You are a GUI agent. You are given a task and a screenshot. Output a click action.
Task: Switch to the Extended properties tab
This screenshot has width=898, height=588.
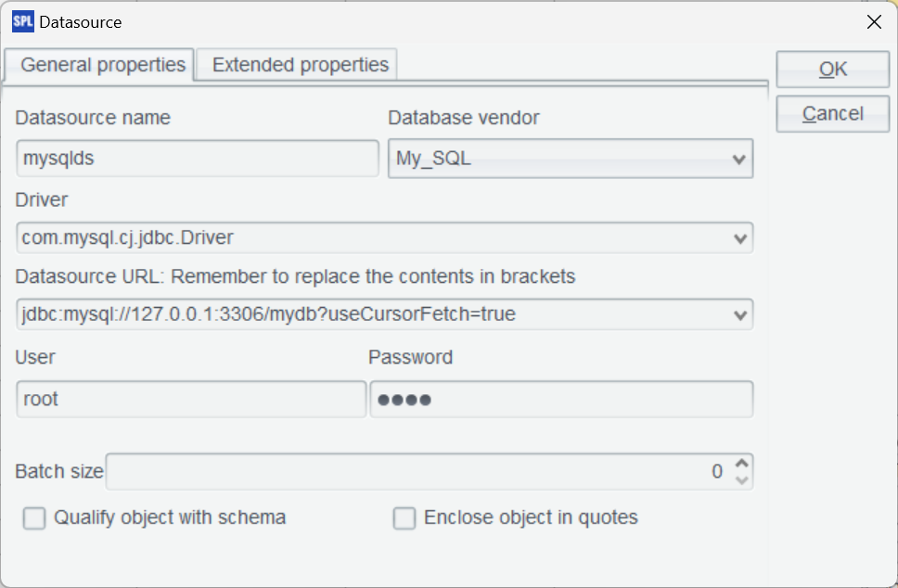pyautogui.click(x=295, y=65)
